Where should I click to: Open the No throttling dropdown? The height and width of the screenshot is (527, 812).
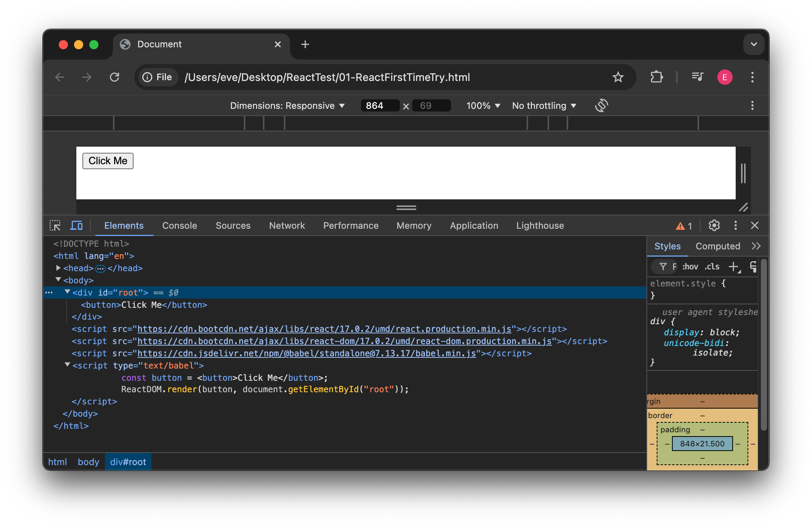[x=544, y=105]
